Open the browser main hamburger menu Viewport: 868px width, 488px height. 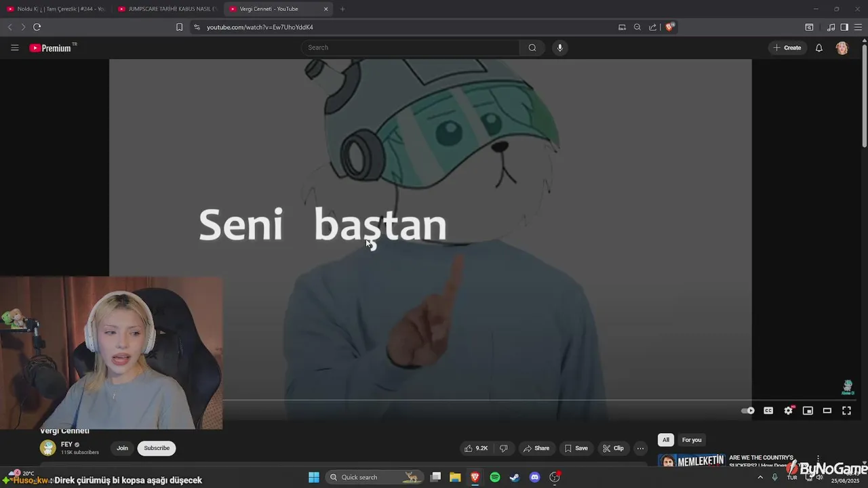click(x=858, y=27)
